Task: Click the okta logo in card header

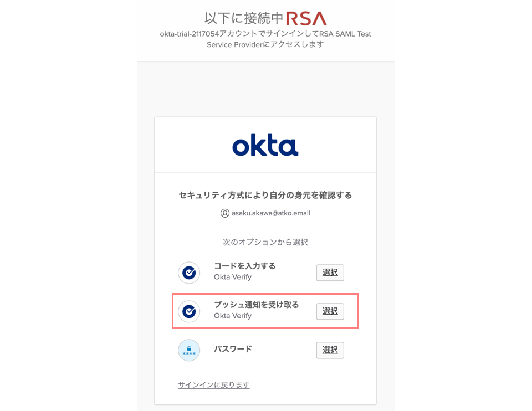Action: point(265,146)
